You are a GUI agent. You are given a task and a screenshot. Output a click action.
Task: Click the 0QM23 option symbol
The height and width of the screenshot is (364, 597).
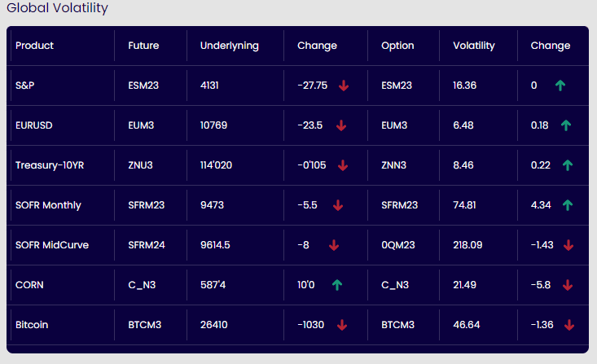click(x=398, y=245)
